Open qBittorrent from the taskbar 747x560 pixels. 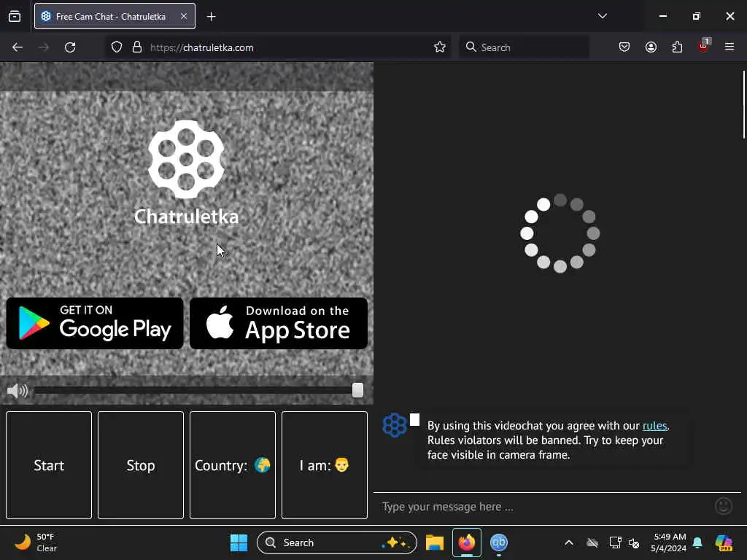click(499, 542)
